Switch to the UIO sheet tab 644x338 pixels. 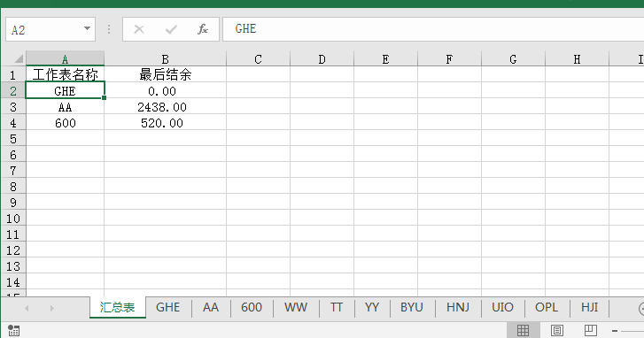tap(503, 307)
